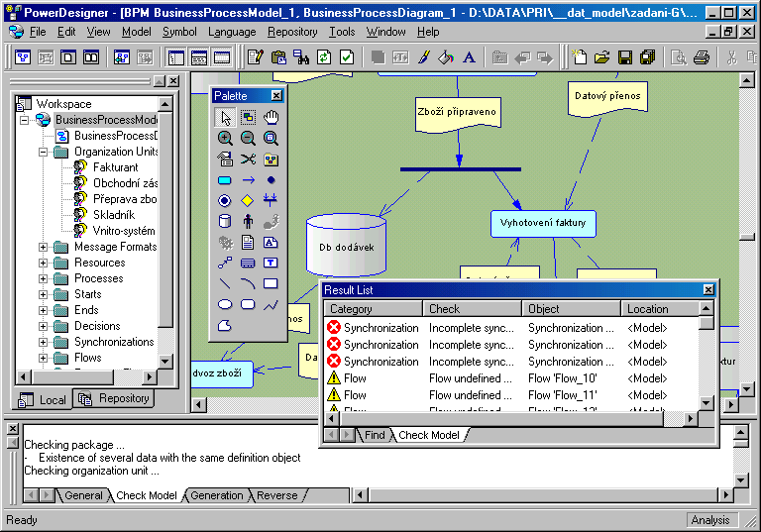Select the Delete scissors tool in Palette
The height and width of the screenshot is (532, 761).
(x=248, y=160)
